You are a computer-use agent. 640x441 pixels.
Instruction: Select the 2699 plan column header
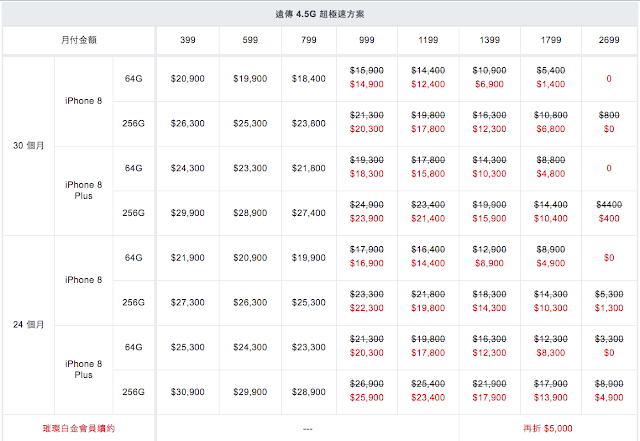[609, 41]
